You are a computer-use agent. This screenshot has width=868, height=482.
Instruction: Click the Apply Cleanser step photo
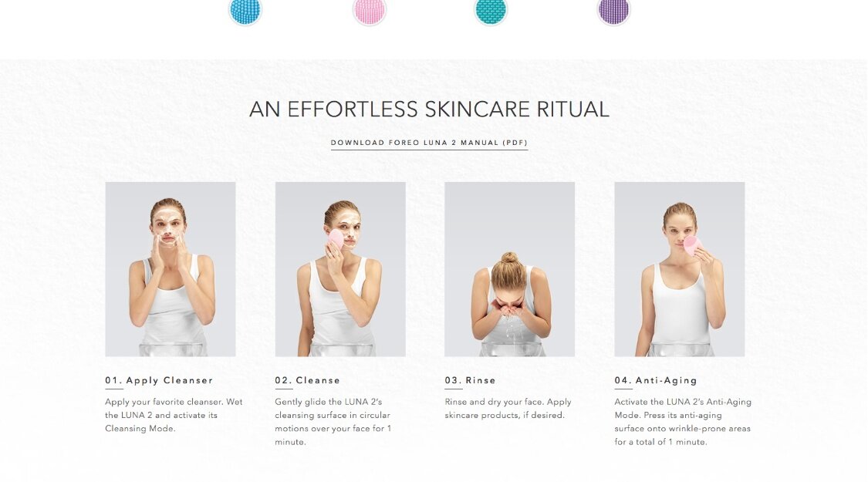[x=171, y=269]
